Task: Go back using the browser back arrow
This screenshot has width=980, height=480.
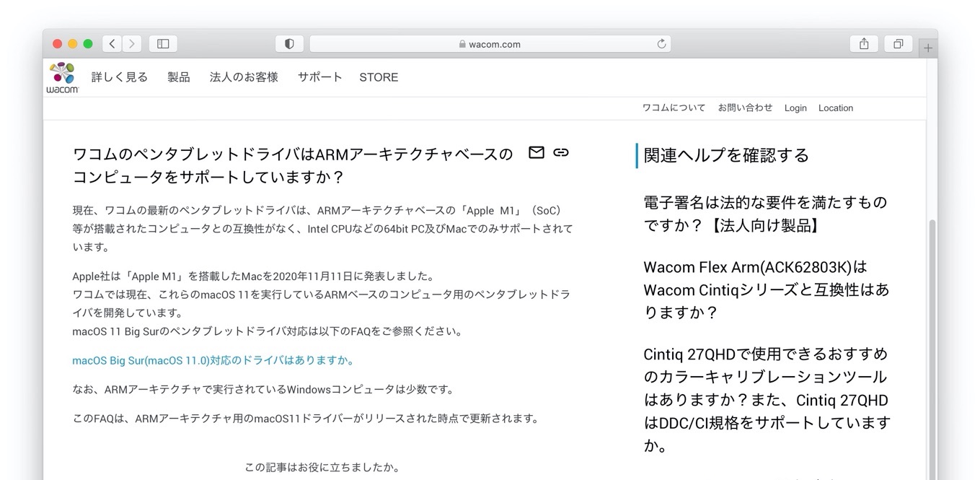Action: tap(112, 43)
